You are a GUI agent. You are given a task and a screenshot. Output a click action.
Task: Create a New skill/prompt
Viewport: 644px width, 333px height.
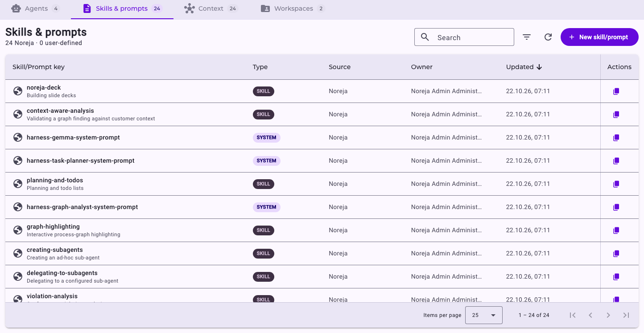[599, 37]
